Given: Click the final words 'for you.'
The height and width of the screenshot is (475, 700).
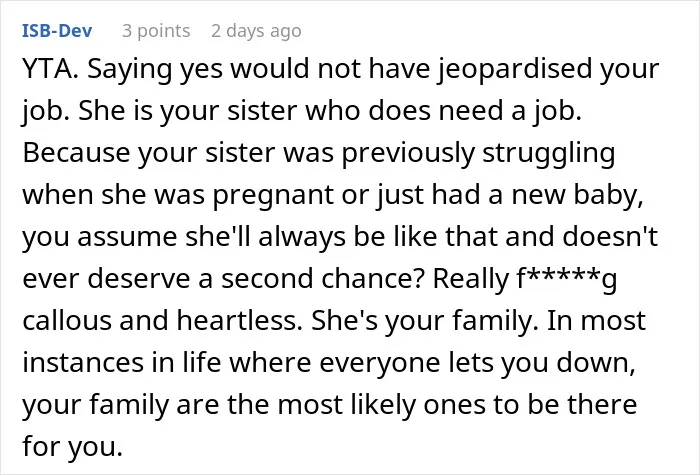Looking at the screenshot, I should 72,447.
